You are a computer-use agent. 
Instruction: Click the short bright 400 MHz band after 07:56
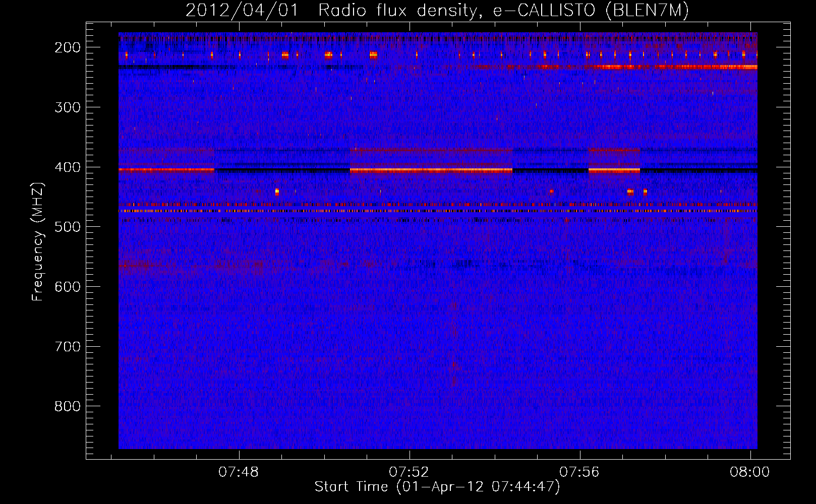(x=614, y=170)
